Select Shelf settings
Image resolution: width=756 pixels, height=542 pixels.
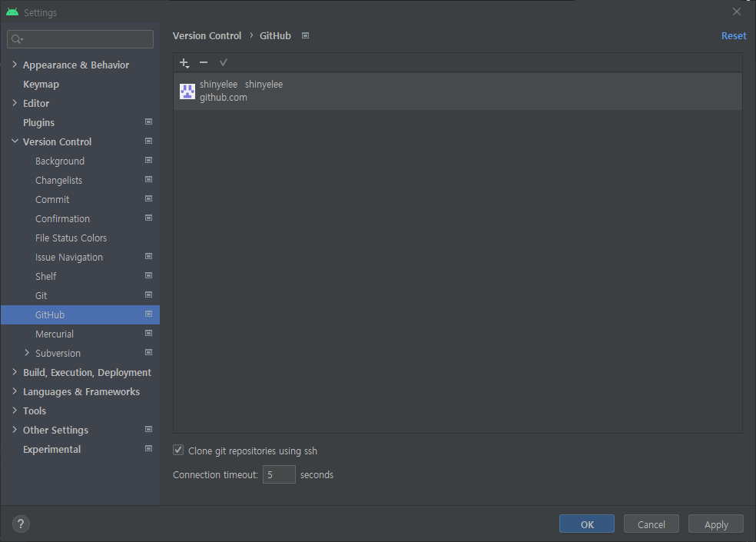(46, 276)
